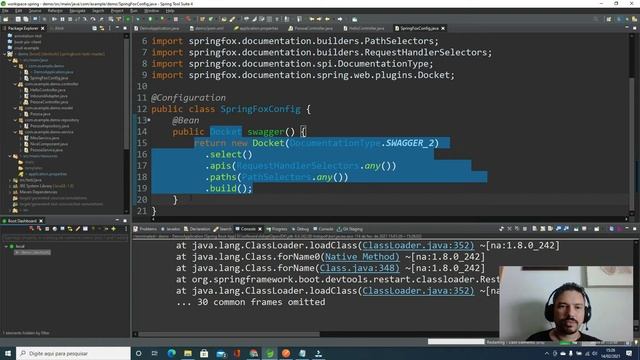
Task: Click the taskbar search box
Action: (x=73, y=353)
